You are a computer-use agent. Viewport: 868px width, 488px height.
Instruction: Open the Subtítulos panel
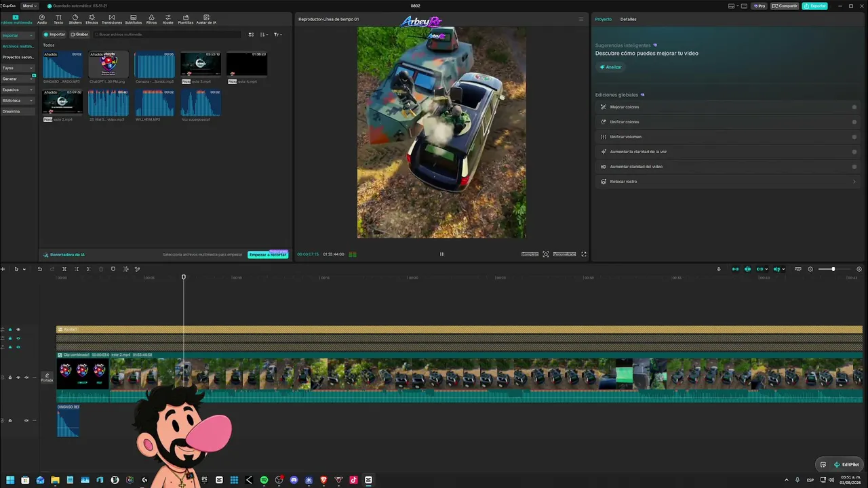click(134, 19)
